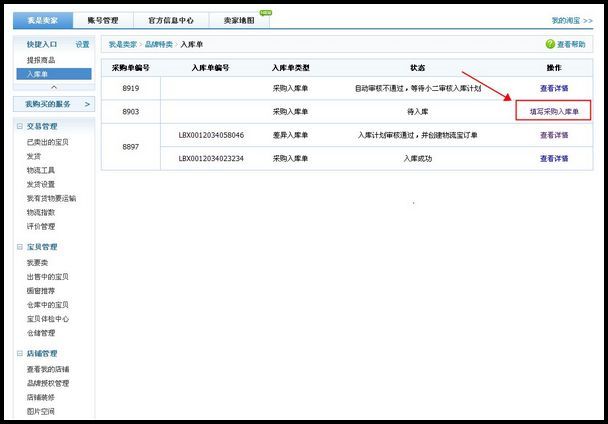Open 物流指数 in sidebar
This screenshot has width=608, height=424.
tap(41, 212)
